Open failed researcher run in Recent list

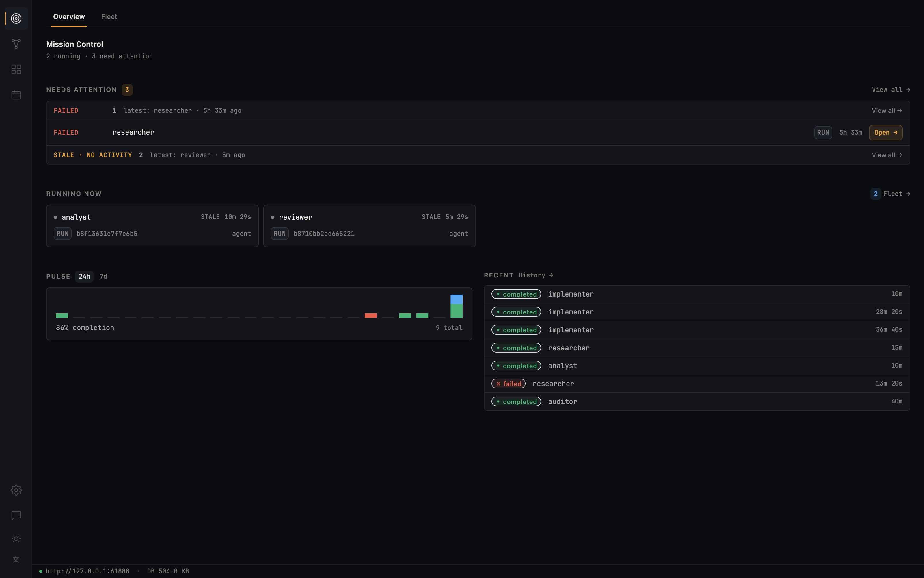[x=697, y=384]
